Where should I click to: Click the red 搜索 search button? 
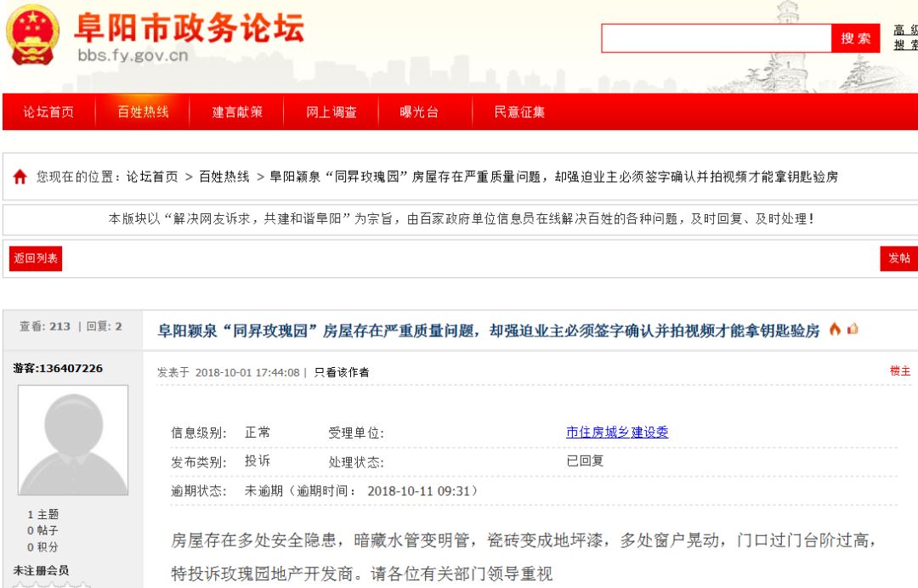point(857,38)
